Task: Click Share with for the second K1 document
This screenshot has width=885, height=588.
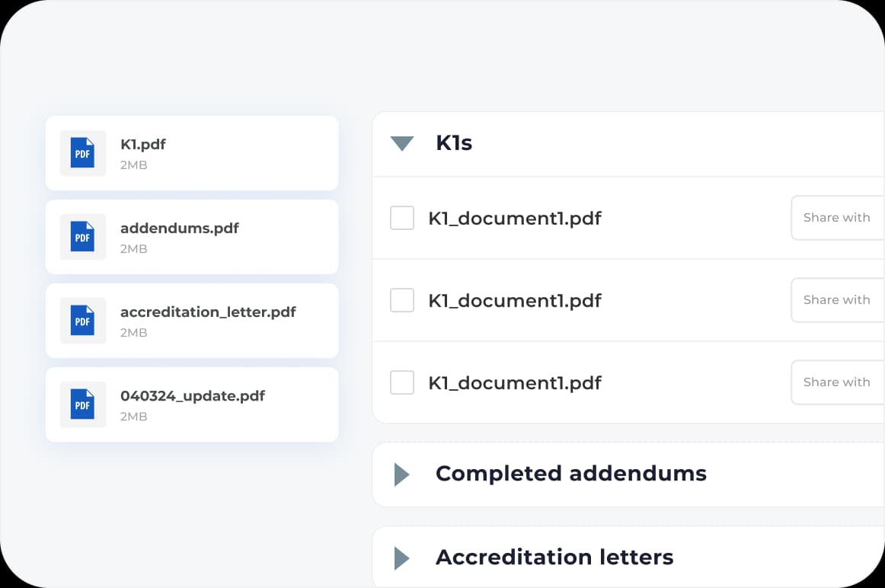Action: (x=837, y=300)
